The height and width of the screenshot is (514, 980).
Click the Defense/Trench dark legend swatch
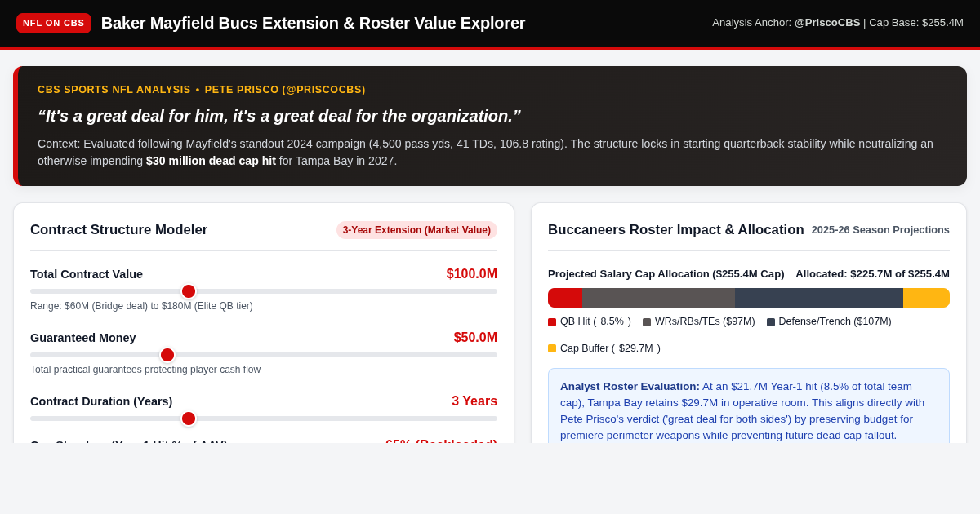pos(771,322)
